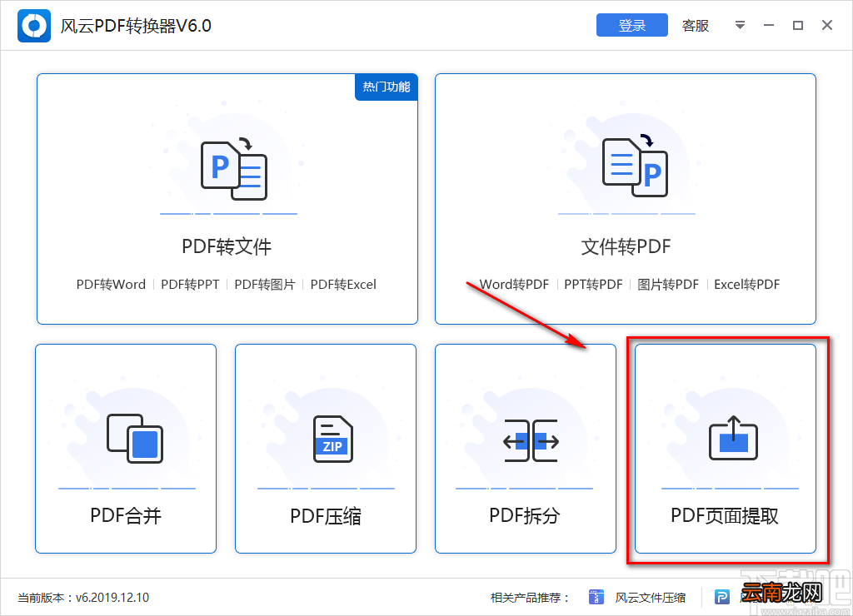Click the PDF转文件 title text

[227, 246]
